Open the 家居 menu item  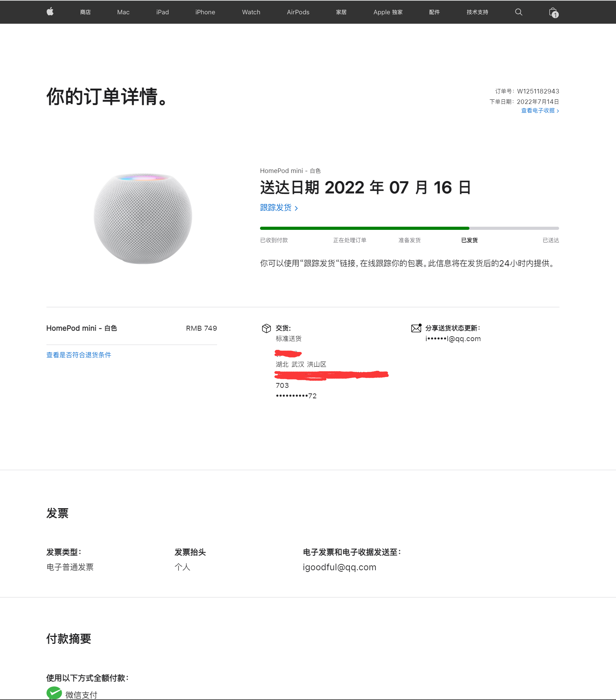point(341,12)
